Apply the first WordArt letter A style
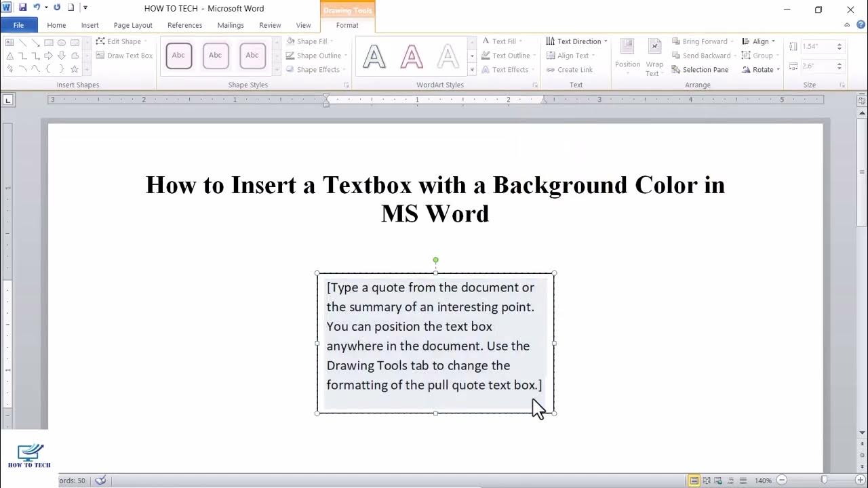The image size is (868, 488). coord(374,56)
